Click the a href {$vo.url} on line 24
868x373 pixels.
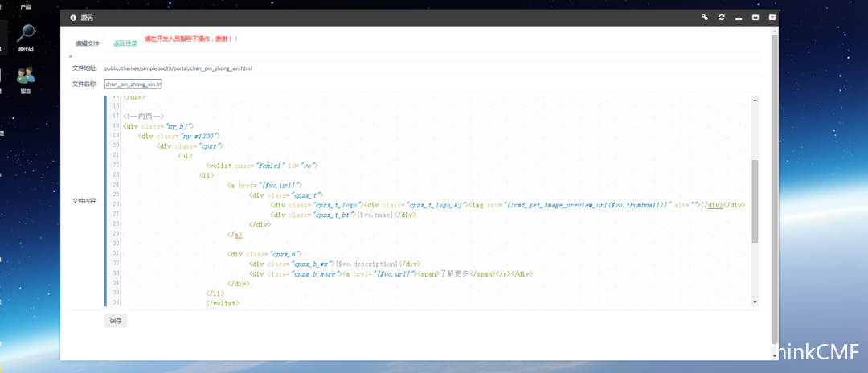pyautogui.click(x=264, y=185)
